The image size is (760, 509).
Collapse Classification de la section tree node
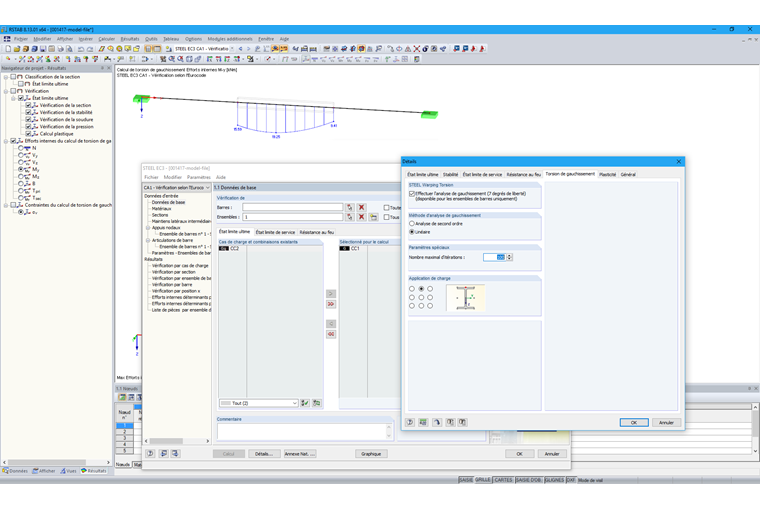6,77
